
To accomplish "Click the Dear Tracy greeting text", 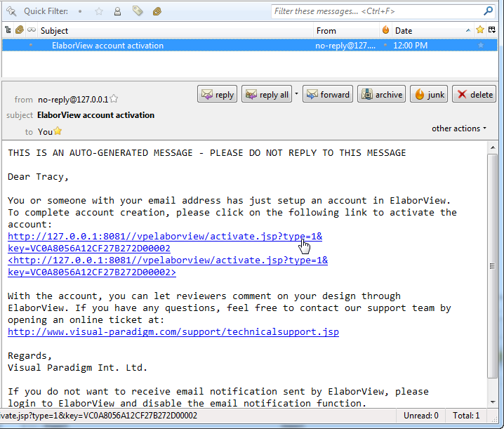I will click(38, 176).
